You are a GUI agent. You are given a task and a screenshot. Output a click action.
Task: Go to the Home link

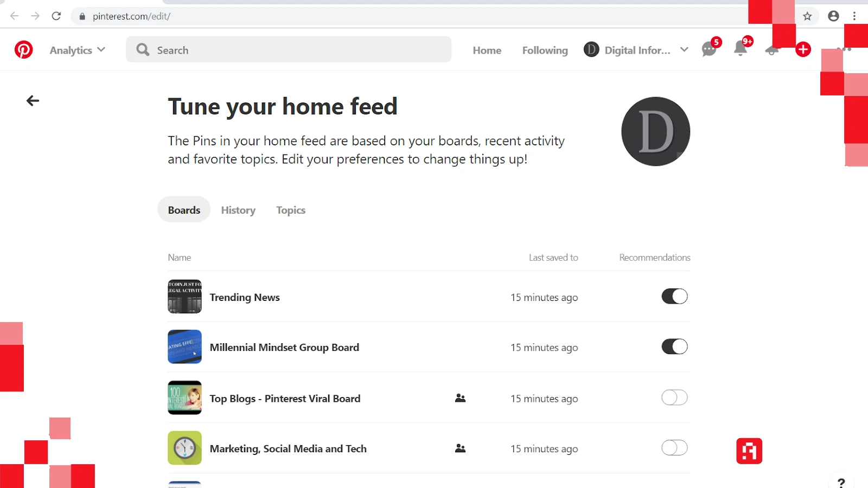487,50
